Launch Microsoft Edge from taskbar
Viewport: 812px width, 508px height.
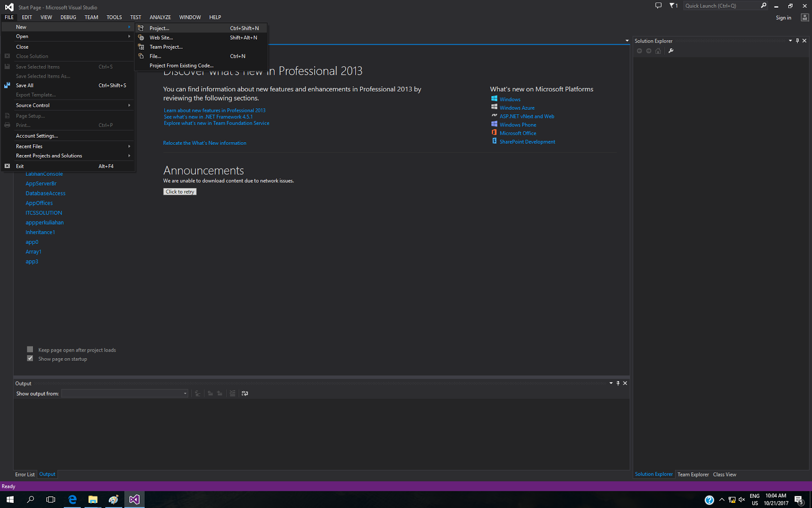tap(73, 499)
